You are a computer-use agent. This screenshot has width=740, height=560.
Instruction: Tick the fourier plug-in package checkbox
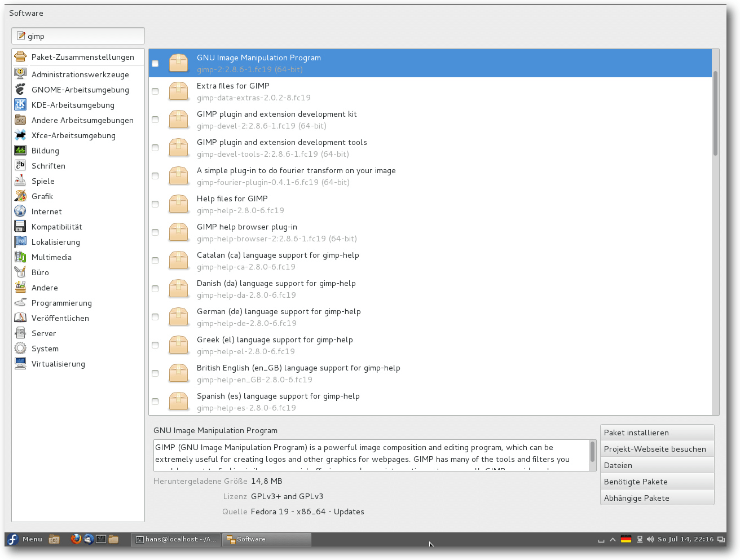point(155,176)
